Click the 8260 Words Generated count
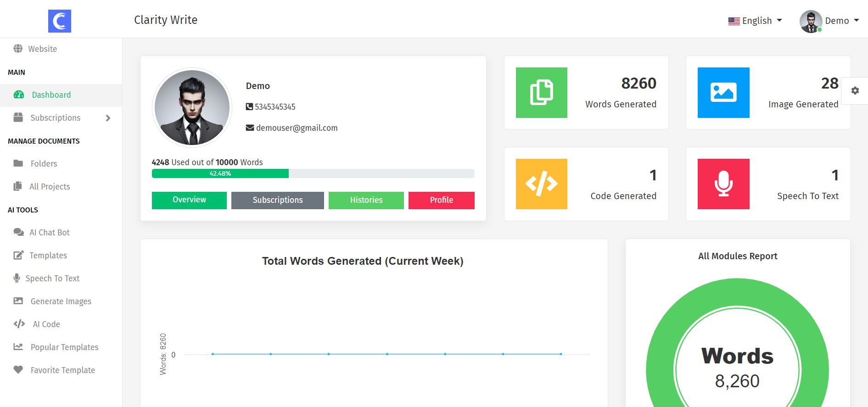The width and height of the screenshot is (868, 407). pyautogui.click(x=638, y=84)
